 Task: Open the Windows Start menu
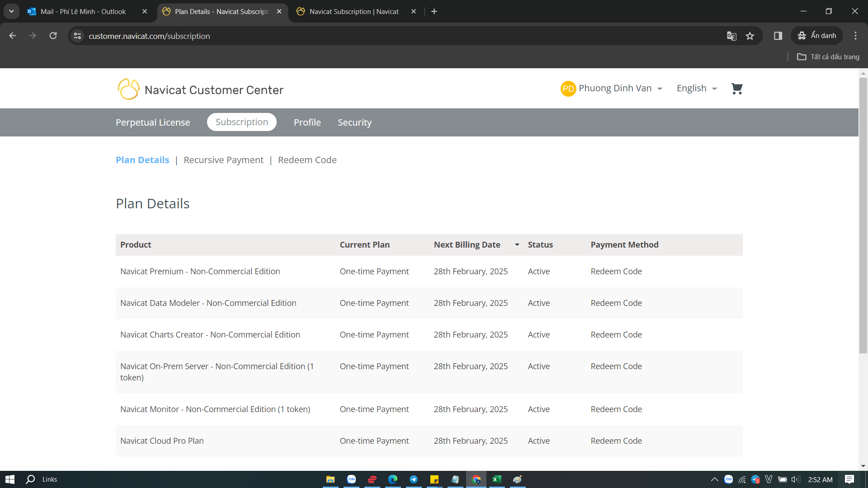10,479
